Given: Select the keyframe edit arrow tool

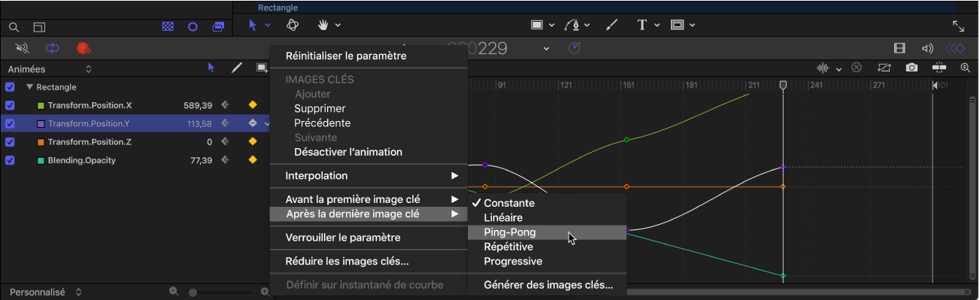Looking at the screenshot, I should [211, 68].
